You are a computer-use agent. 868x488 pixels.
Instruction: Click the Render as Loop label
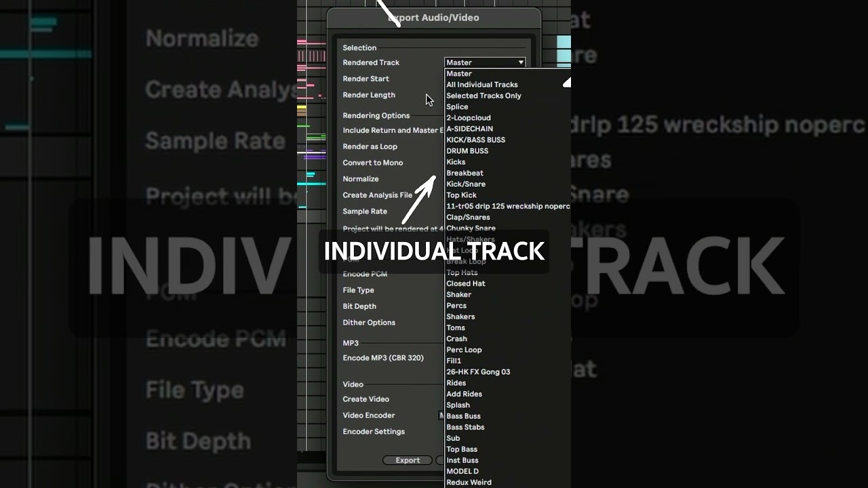(x=370, y=146)
